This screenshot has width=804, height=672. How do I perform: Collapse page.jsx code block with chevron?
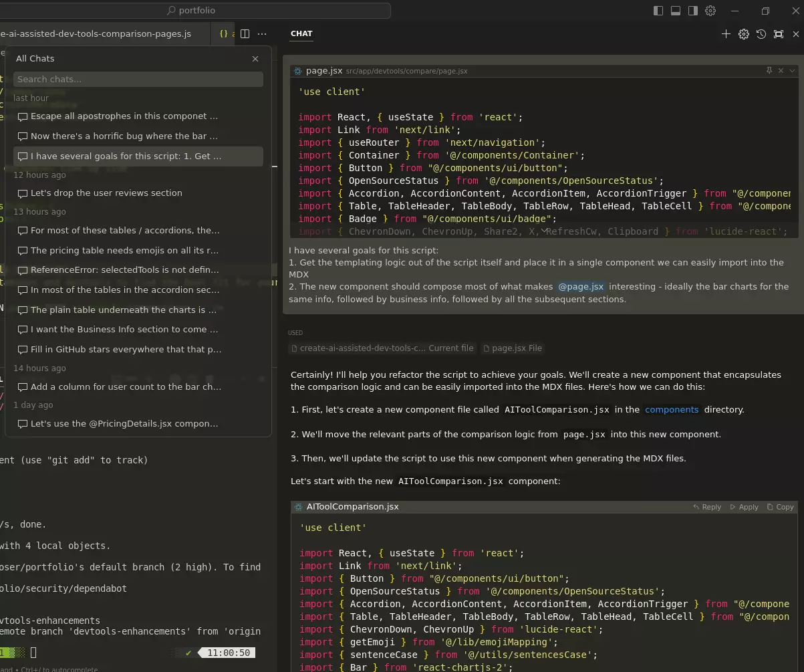793,70
